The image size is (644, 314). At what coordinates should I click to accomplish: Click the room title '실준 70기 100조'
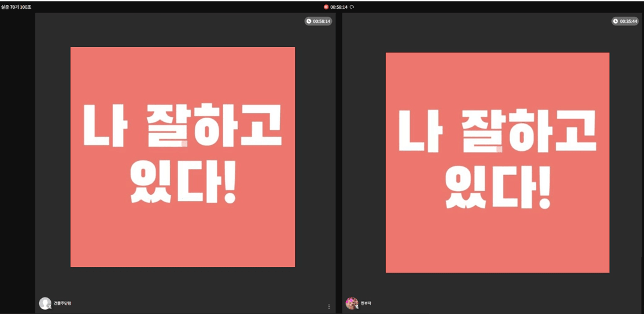[16, 7]
